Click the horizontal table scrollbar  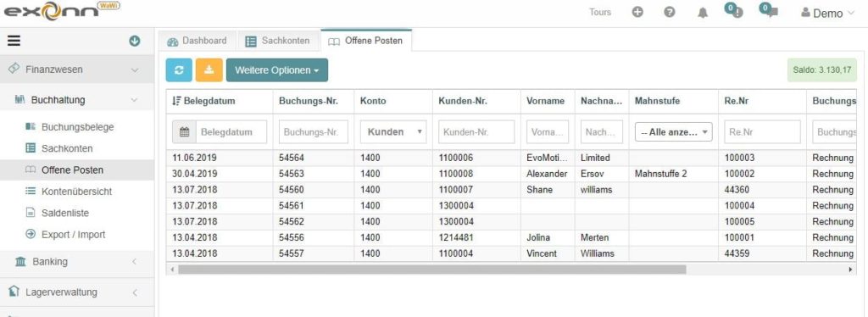pyautogui.click(x=431, y=270)
